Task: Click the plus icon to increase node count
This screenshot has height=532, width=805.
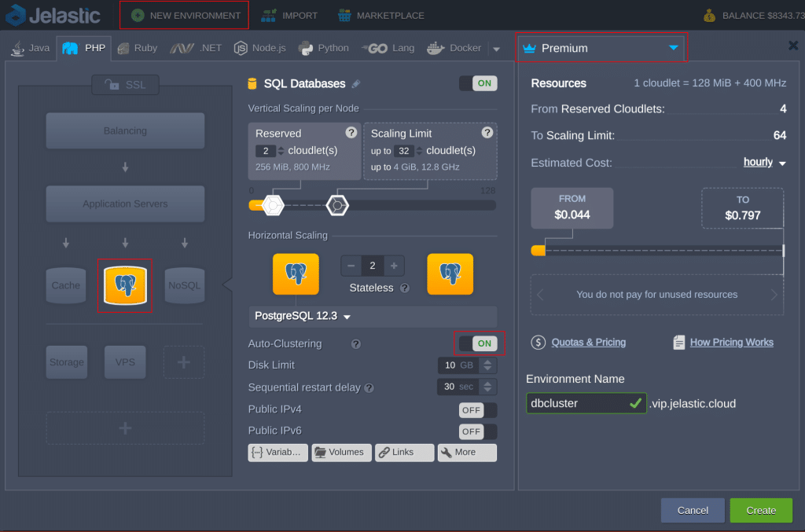Action: tap(394, 266)
